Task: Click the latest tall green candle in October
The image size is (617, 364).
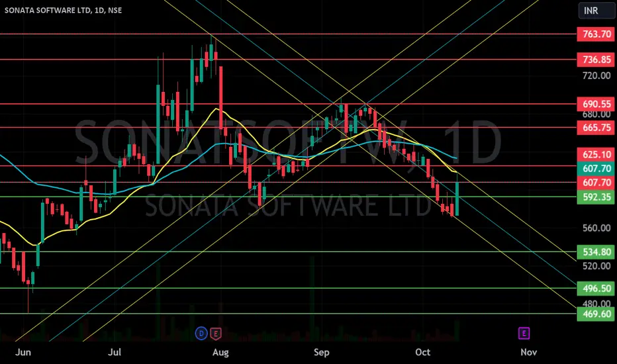Action: click(457, 198)
